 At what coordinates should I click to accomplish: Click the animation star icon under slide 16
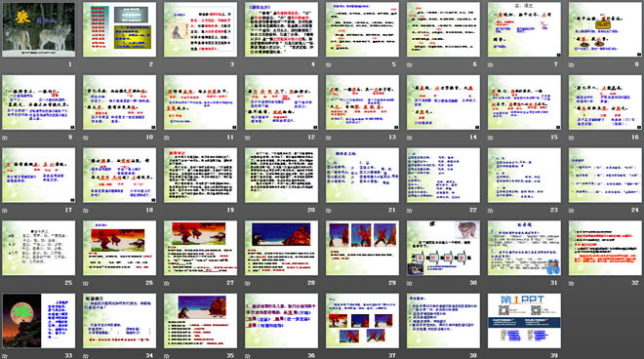571,138
